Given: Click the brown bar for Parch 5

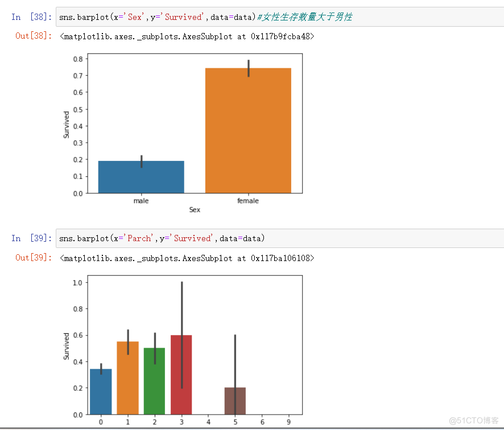Looking at the screenshot, I should click(x=235, y=401).
